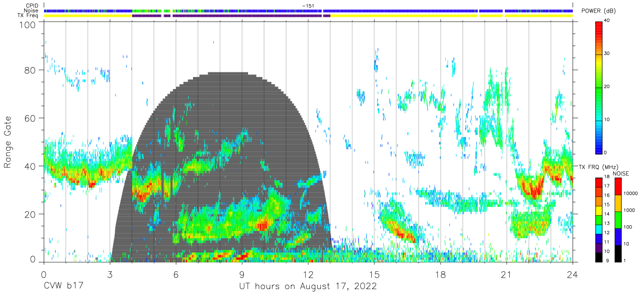The height and width of the screenshot is (297, 644).
Task: Click the 1000 noise scale label
Action: [629, 210]
